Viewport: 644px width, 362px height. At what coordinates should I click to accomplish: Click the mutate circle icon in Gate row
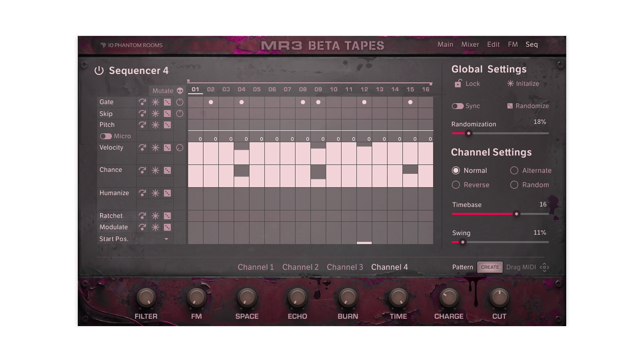coord(180,102)
